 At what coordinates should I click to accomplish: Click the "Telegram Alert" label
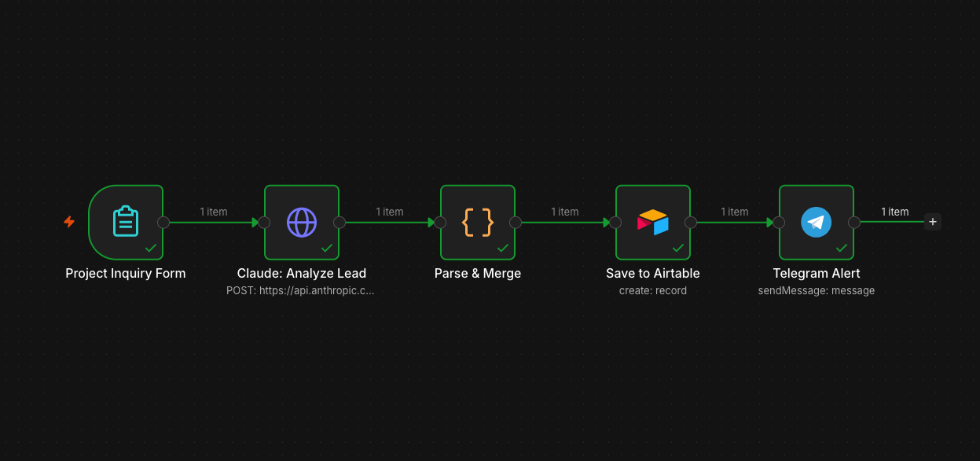(x=817, y=274)
